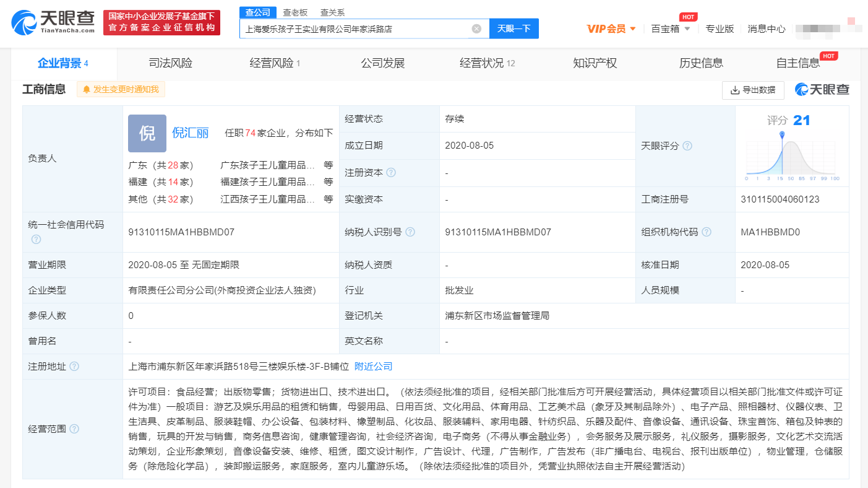Image resolution: width=868 pixels, height=488 pixels.
Task: Click the company name search field
Action: [x=356, y=28]
